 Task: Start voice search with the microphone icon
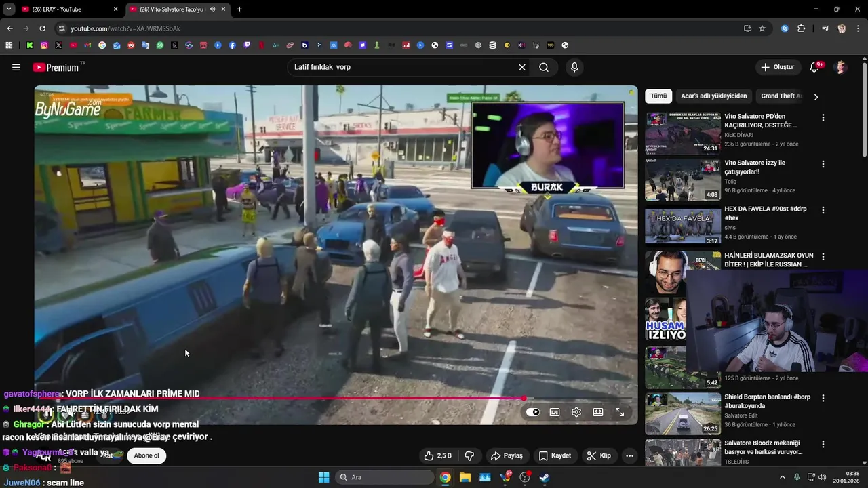574,67
